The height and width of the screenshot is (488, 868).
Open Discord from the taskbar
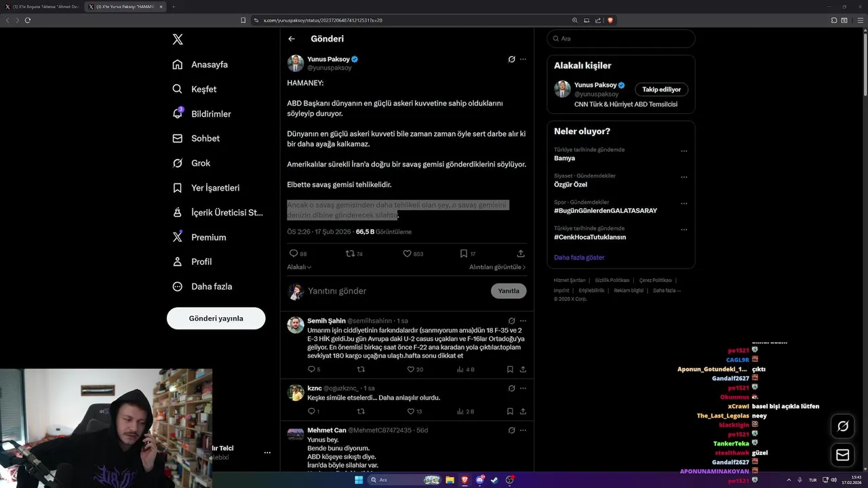480,480
